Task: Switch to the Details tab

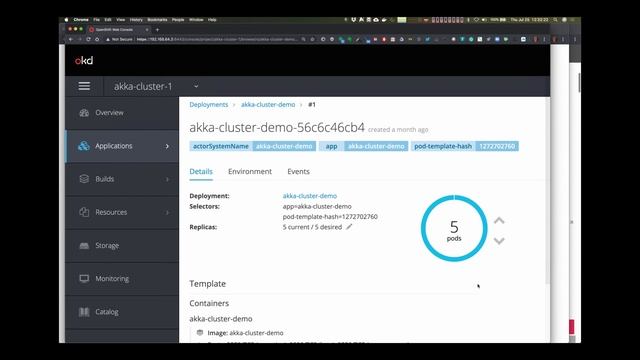Action: (201, 171)
